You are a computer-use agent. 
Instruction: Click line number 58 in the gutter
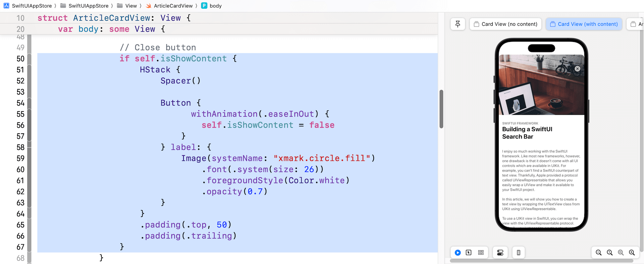20,147
